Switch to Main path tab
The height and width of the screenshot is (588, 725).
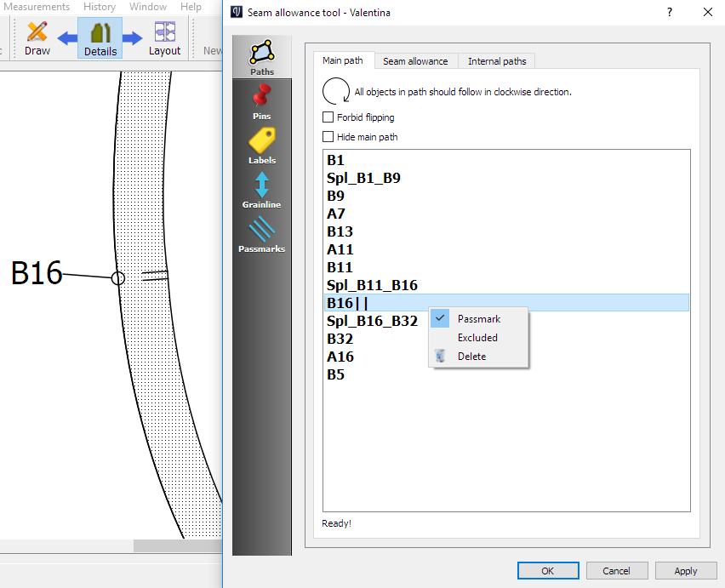(x=343, y=60)
